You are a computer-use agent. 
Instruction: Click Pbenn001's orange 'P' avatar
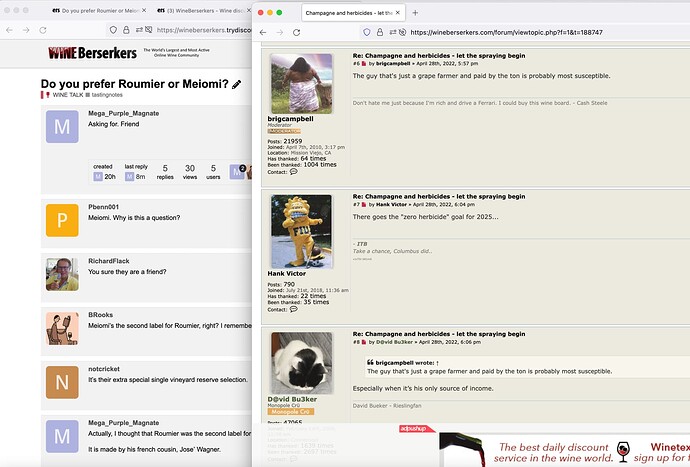[x=62, y=220]
